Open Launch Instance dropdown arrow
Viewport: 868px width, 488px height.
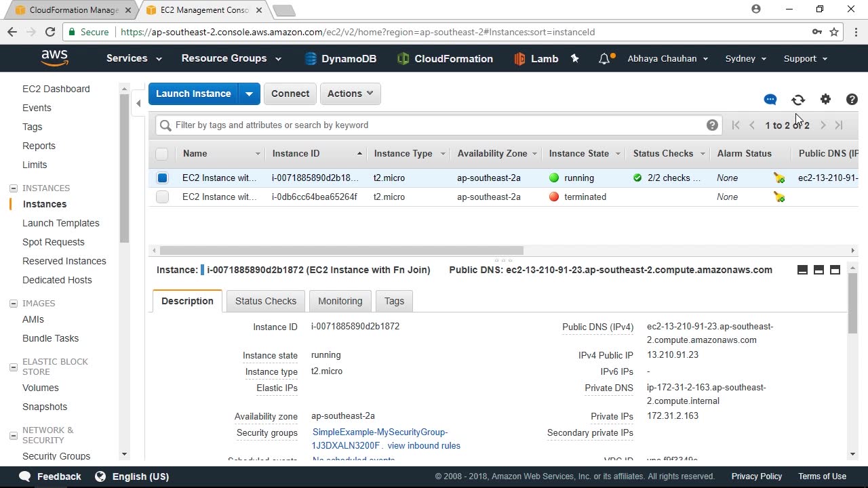pyautogui.click(x=249, y=94)
